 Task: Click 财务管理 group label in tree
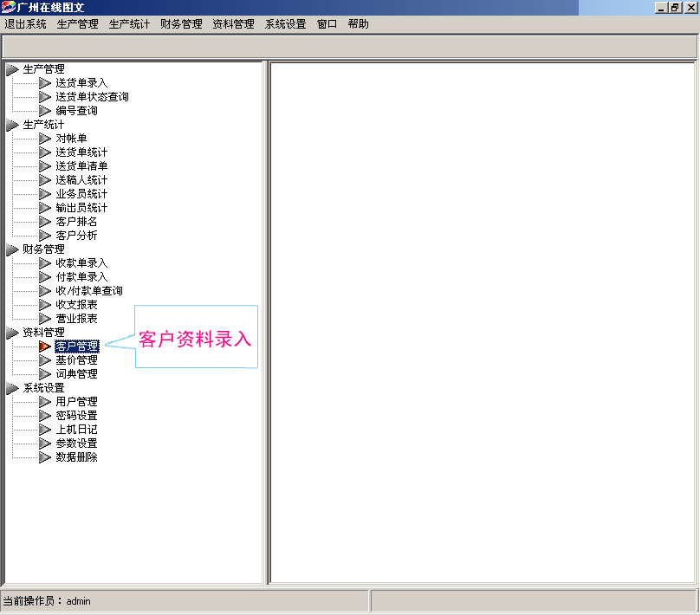point(43,249)
